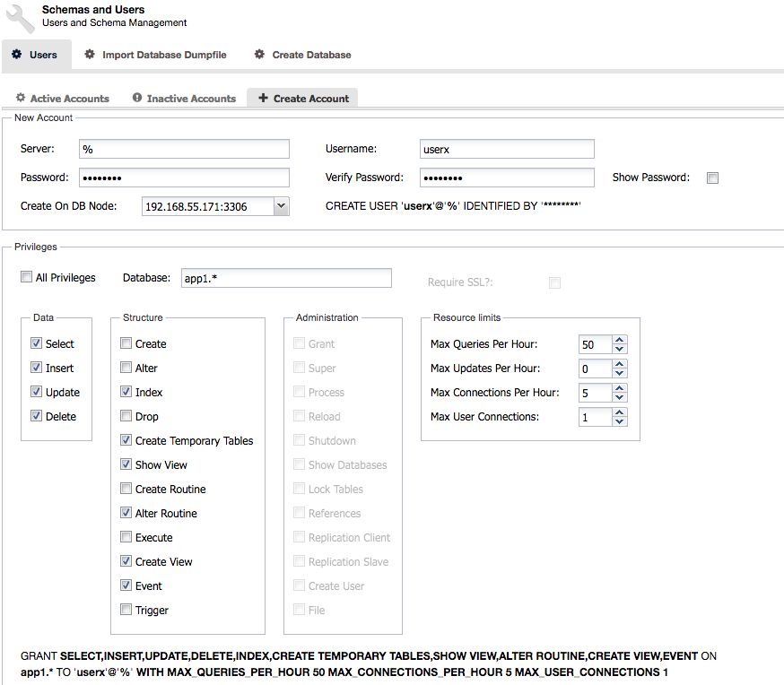
Task: Increase Max Updates Per Hour value
Action: click(x=620, y=364)
